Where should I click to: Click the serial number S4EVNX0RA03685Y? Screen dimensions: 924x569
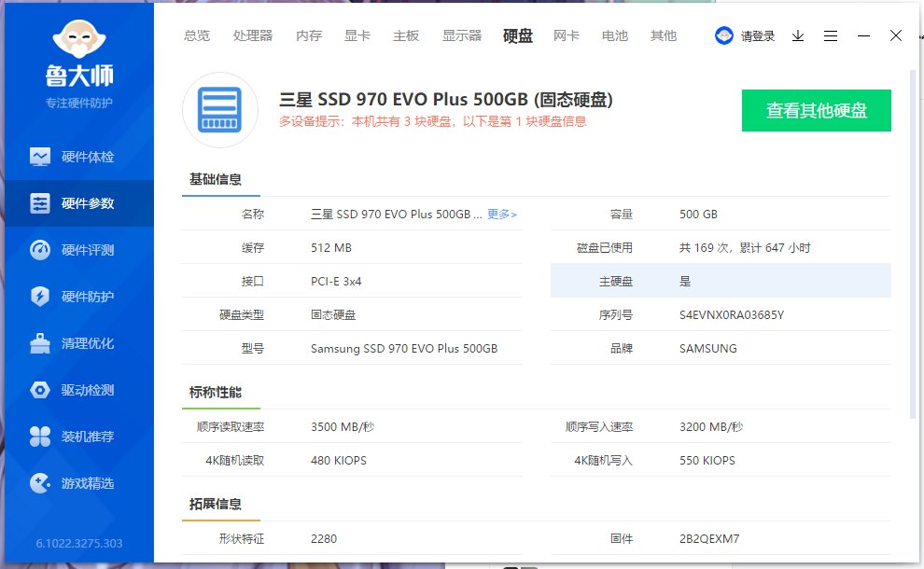click(x=732, y=315)
